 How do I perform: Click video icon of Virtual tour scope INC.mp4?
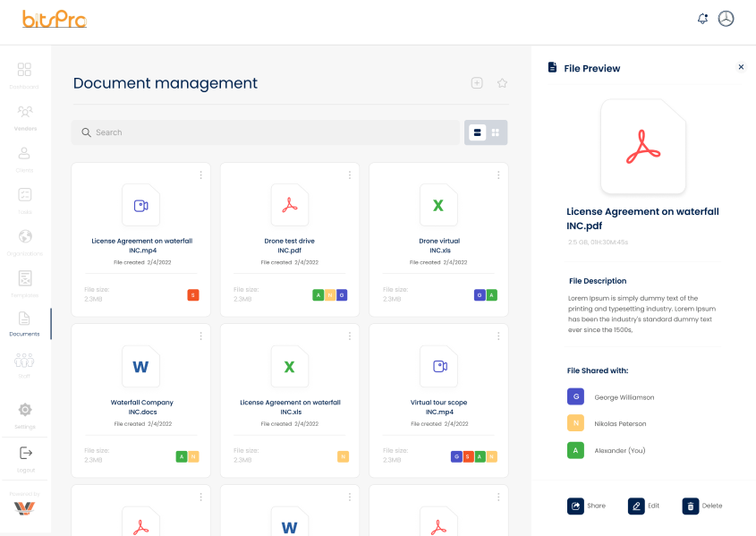(x=438, y=367)
